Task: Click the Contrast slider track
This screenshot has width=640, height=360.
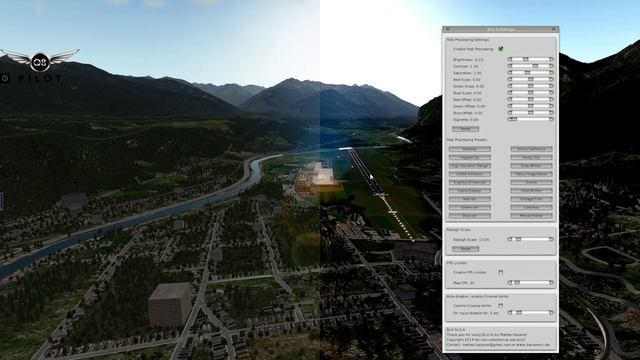Action: coord(531,66)
